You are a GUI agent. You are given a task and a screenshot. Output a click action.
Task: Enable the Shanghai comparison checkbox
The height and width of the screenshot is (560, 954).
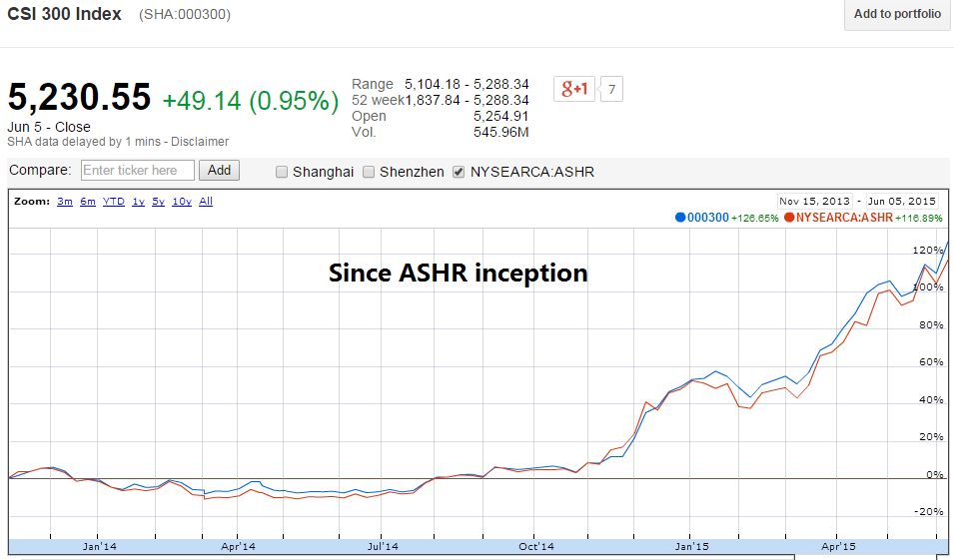coord(282,172)
